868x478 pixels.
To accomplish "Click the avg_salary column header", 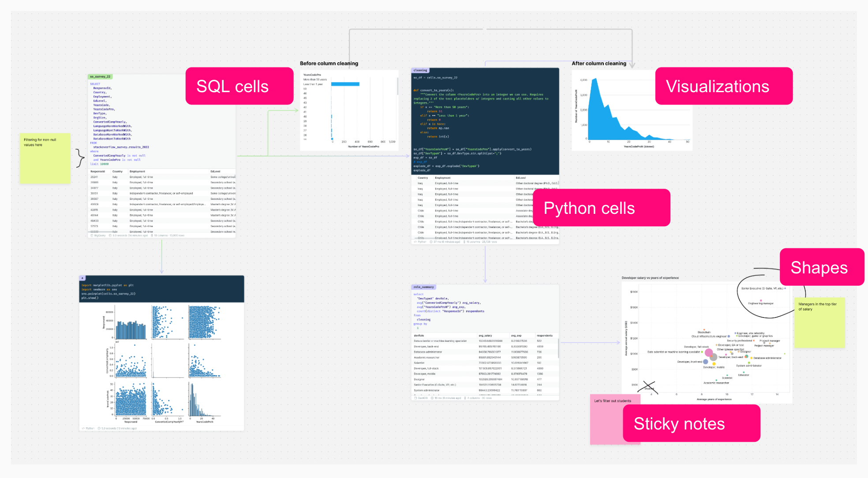I will click(485, 336).
